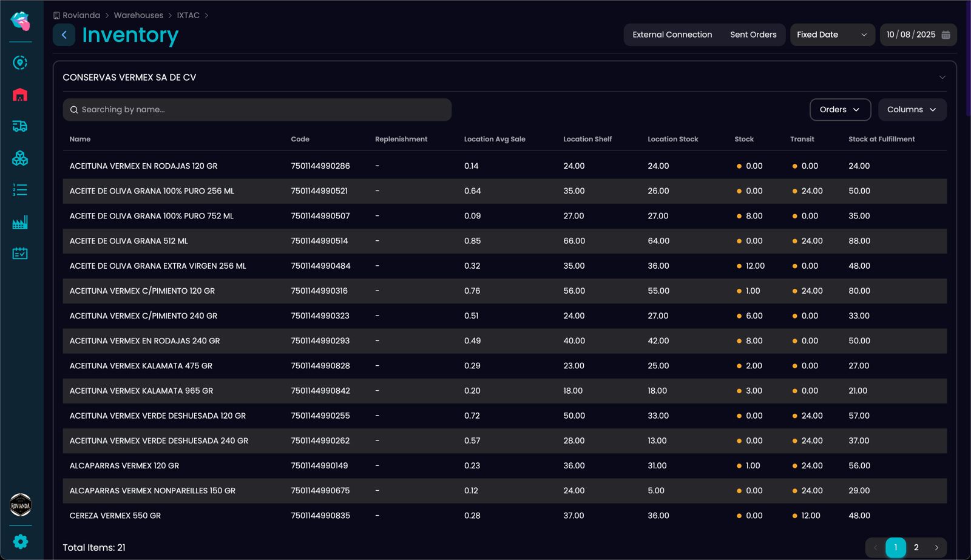Open the calendar check sidebar icon

(20, 254)
